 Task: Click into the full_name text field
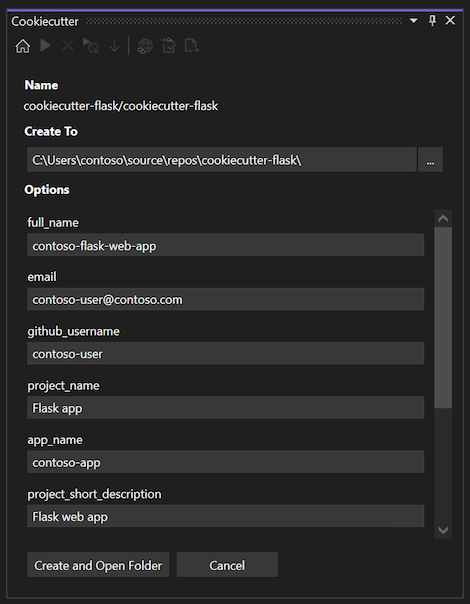coord(225,245)
